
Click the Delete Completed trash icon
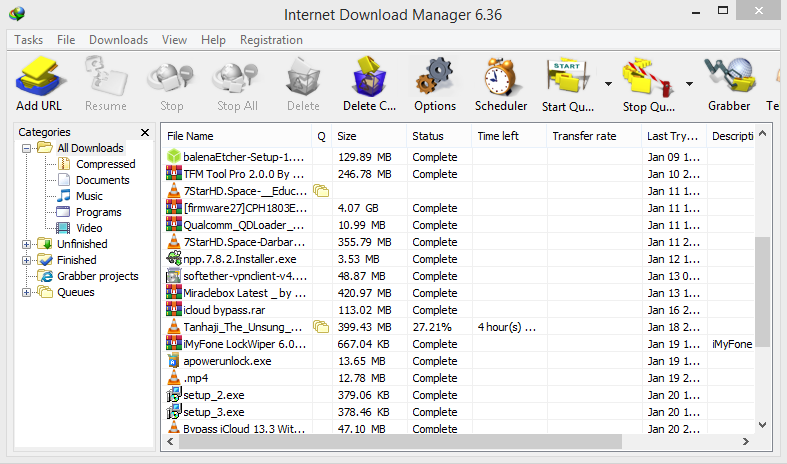coord(369,77)
